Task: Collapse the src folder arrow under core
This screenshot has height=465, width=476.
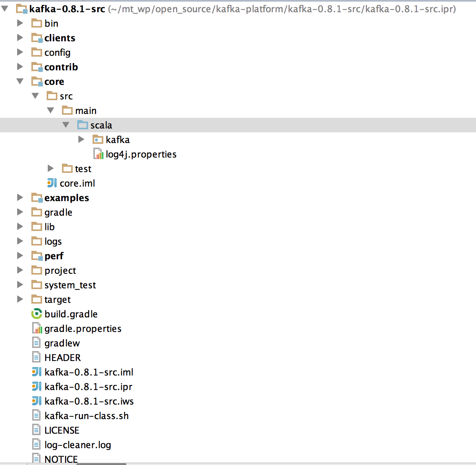Action: (x=36, y=96)
